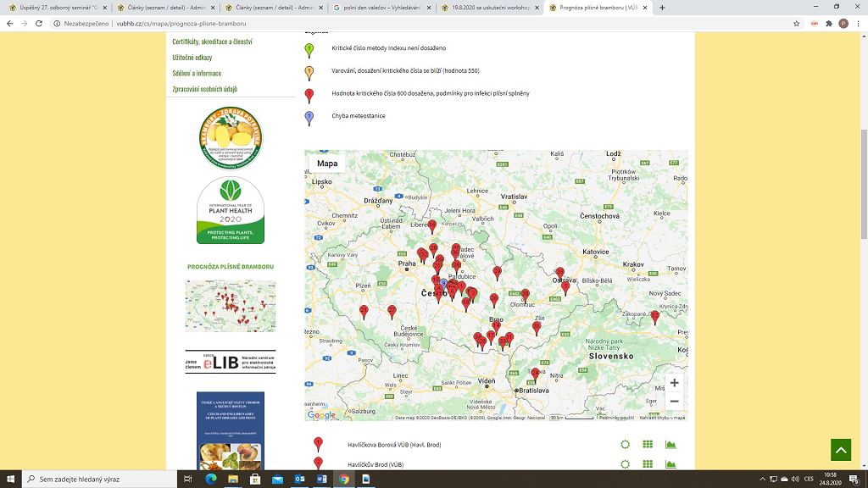Open the Task View taskbar button
The height and width of the screenshot is (488, 868).
187,480
